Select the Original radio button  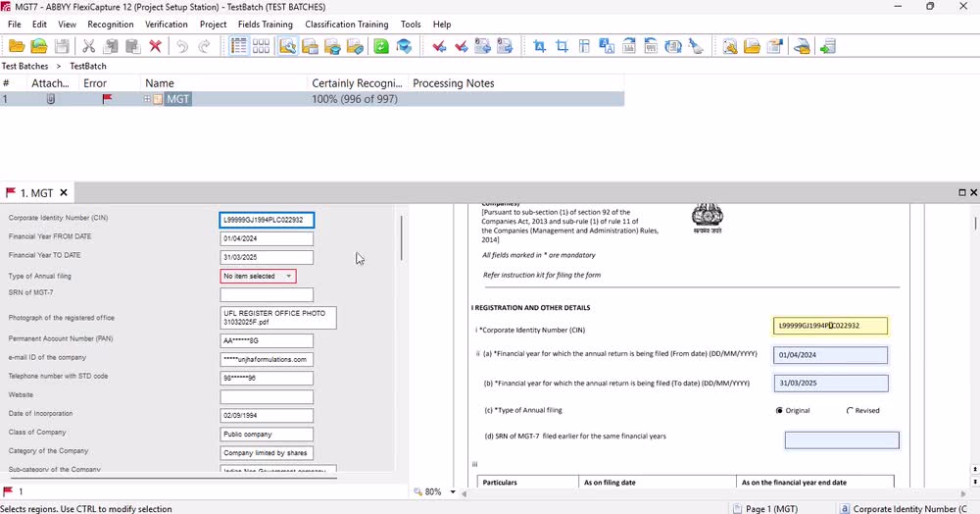779,411
